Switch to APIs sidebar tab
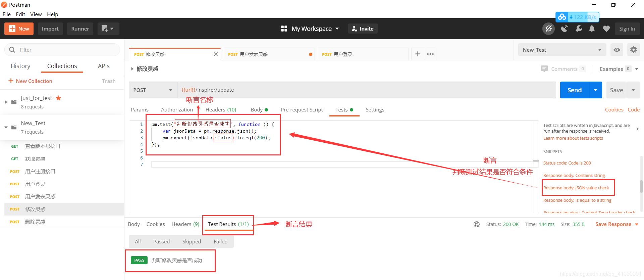Screen dimensions: 644x280 click(104, 66)
